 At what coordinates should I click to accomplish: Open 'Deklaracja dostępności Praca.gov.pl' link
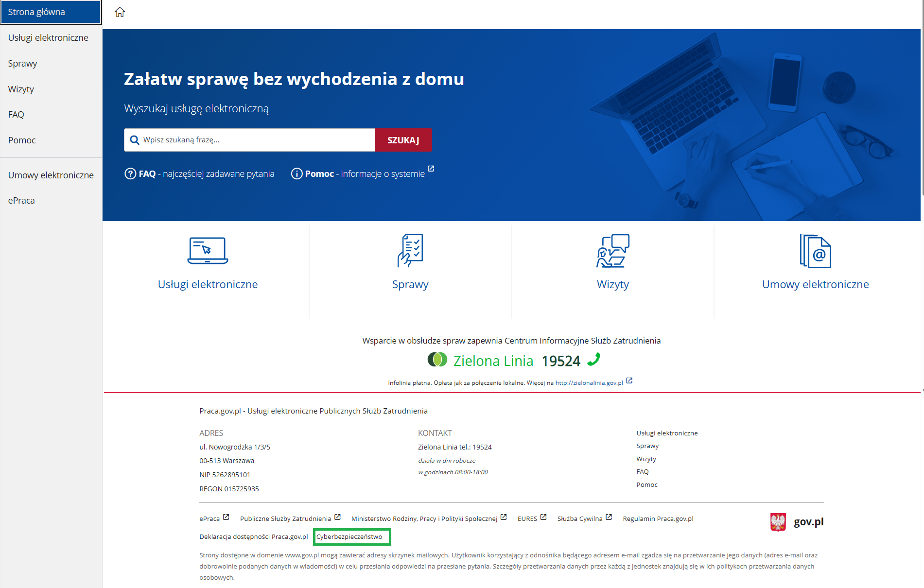coord(254,536)
